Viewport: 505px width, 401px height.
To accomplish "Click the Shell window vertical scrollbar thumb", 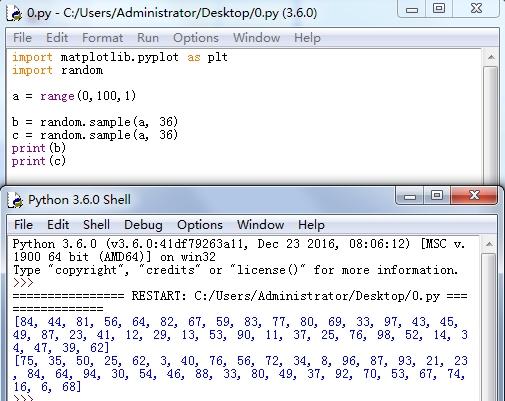I will [x=489, y=327].
